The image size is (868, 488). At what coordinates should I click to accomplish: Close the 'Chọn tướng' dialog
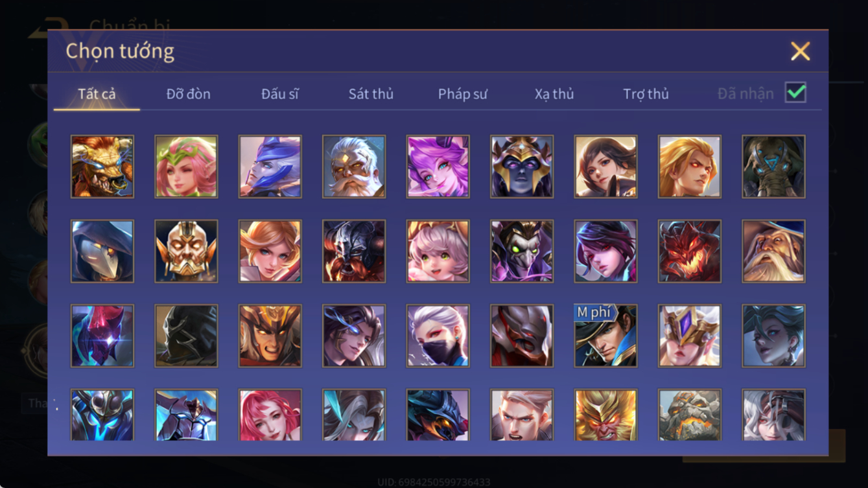pyautogui.click(x=800, y=51)
